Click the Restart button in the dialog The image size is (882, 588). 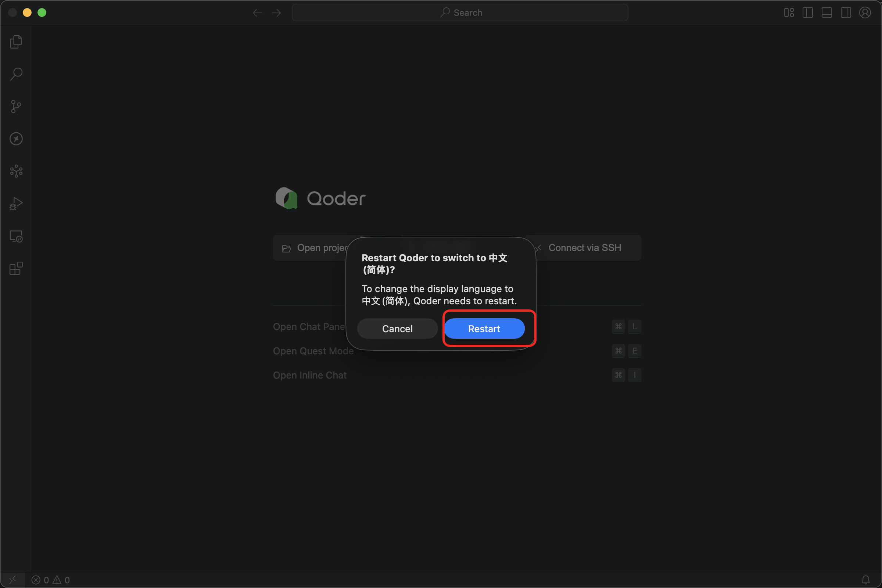pyautogui.click(x=484, y=329)
